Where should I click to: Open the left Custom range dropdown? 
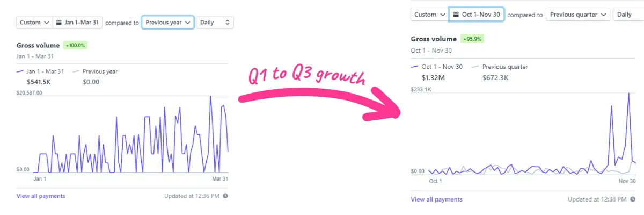[34, 23]
